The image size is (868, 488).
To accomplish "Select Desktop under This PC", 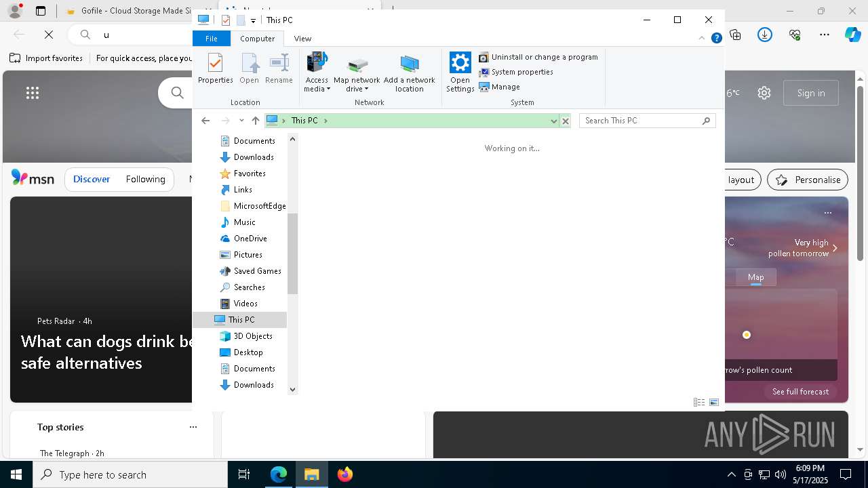I will (248, 352).
